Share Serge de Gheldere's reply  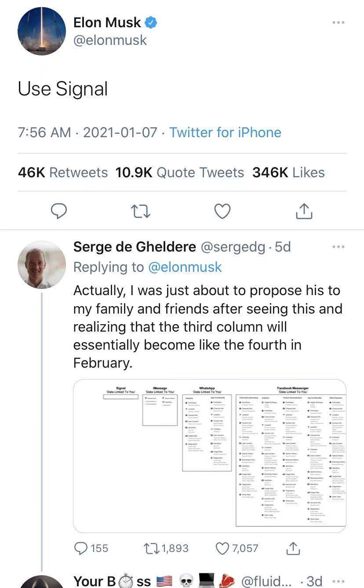click(293, 548)
